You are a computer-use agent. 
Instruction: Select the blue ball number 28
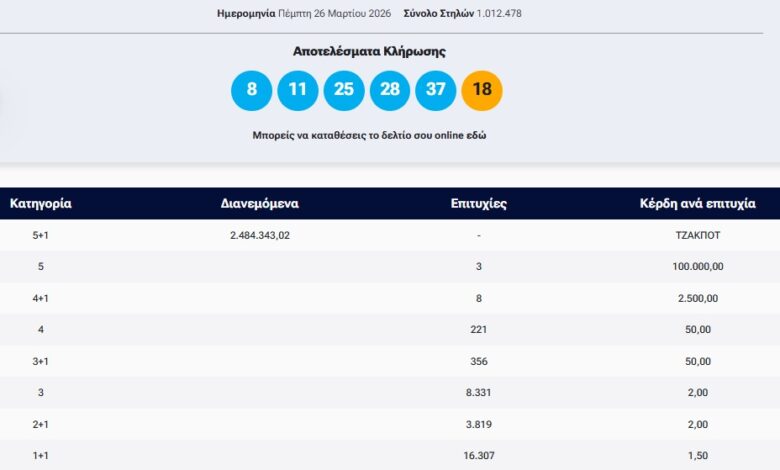(389, 90)
